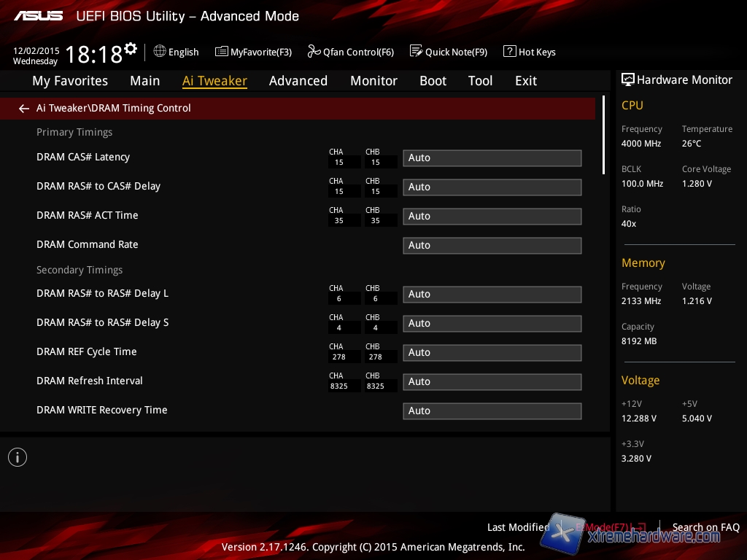Click the Hot Keys question mark icon
The height and width of the screenshot is (560, 747).
[509, 52]
